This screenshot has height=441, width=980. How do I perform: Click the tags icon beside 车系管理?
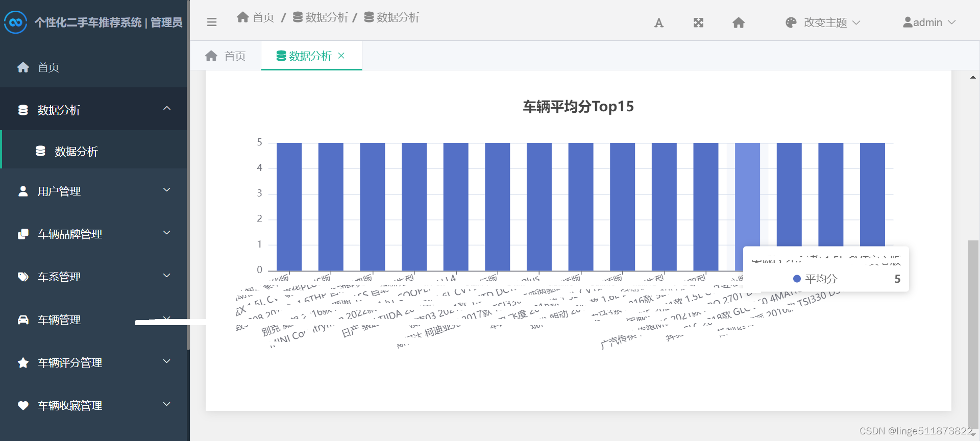click(23, 277)
